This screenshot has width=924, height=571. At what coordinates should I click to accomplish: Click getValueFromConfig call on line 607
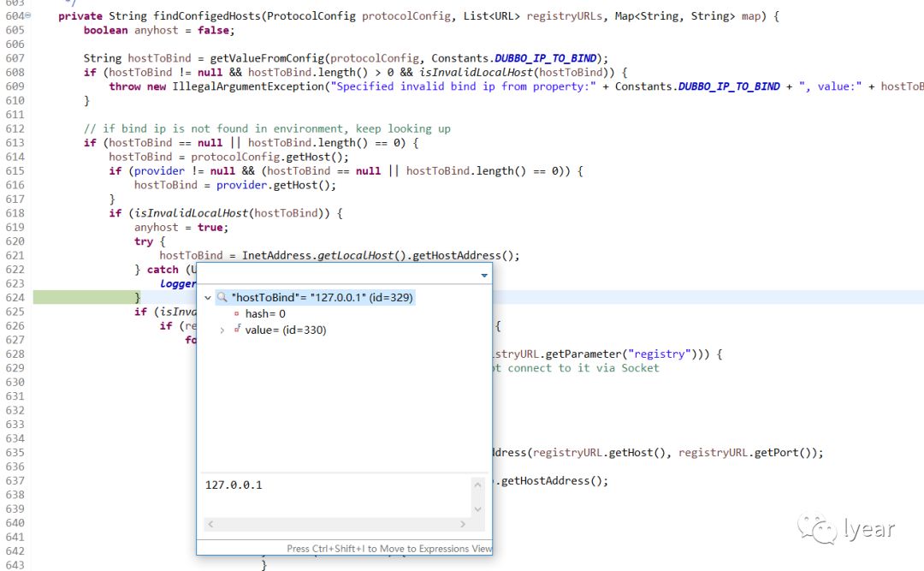tap(267, 58)
